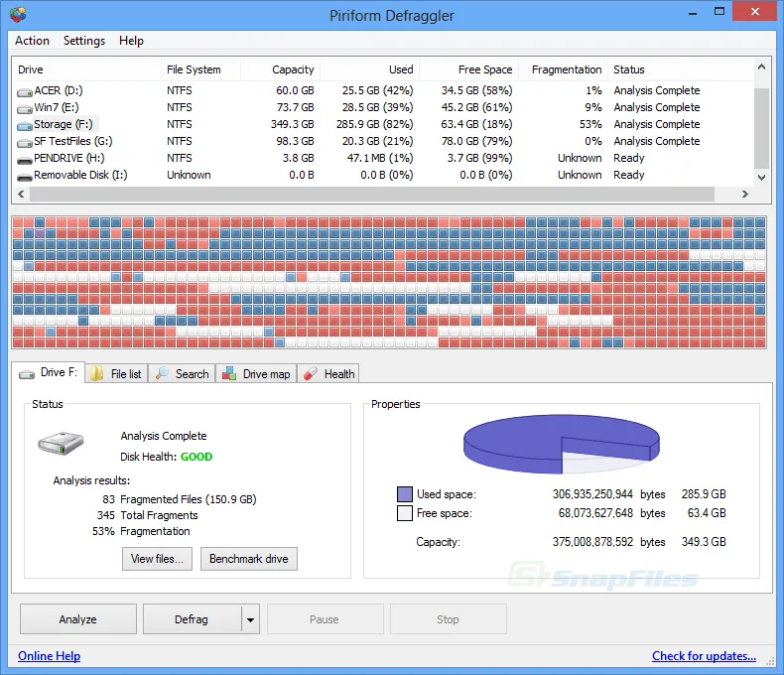Click the 53% fragmentation value for Storage
The width and height of the screenshot is (784, 675).
coord(590,124)
